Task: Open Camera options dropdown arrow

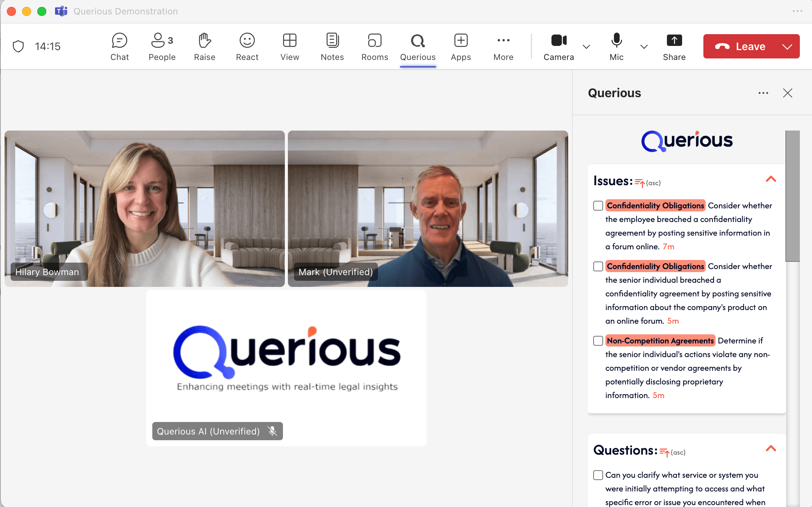Action: point(586,47)
